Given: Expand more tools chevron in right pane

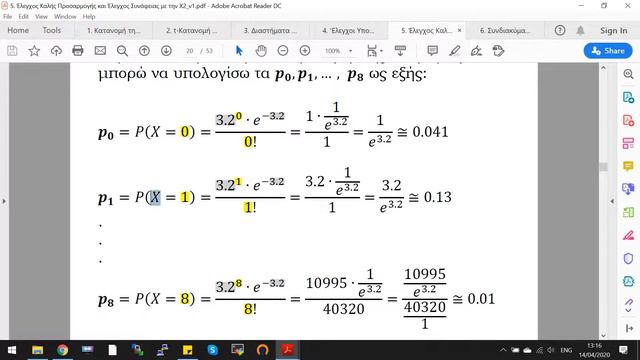Looking at the screenshot, I should (x=629, y=311).
